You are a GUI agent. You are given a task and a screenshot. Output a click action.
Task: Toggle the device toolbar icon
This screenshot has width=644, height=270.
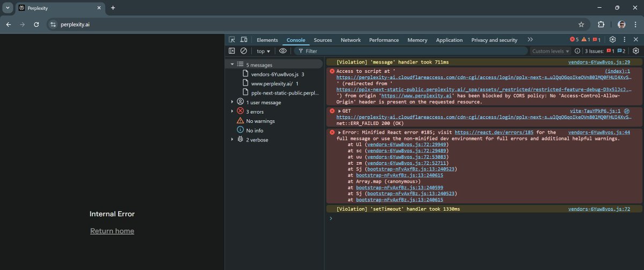(x=244, y=40)
